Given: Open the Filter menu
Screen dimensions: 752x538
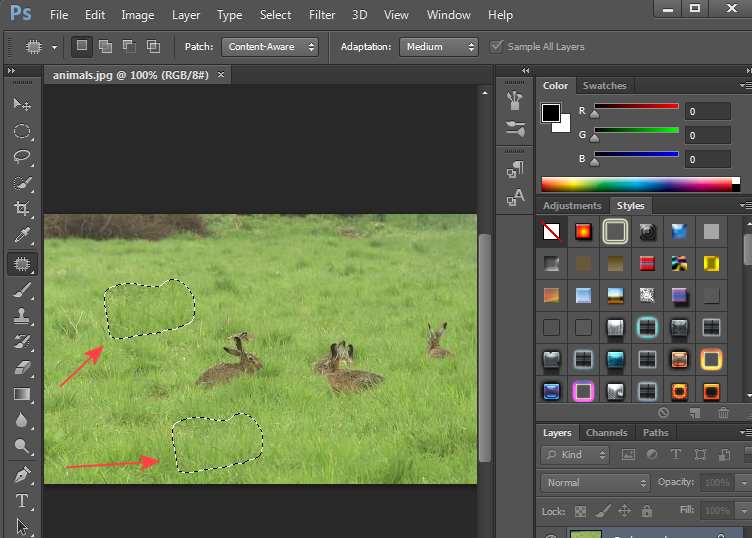Looking at the screenshot, I should (322, 15).
